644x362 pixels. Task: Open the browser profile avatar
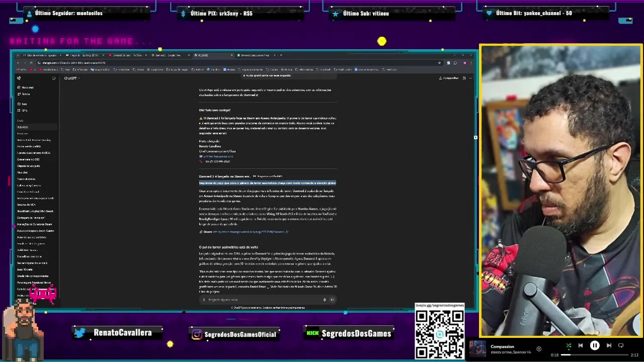(x=465, y=63)
